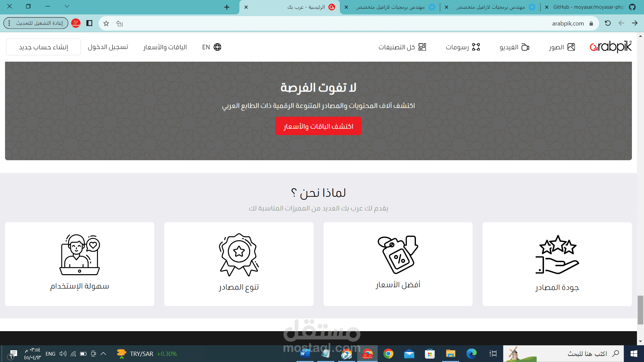
Task: Click the Laravel extension icon
Action: point(76,23)
